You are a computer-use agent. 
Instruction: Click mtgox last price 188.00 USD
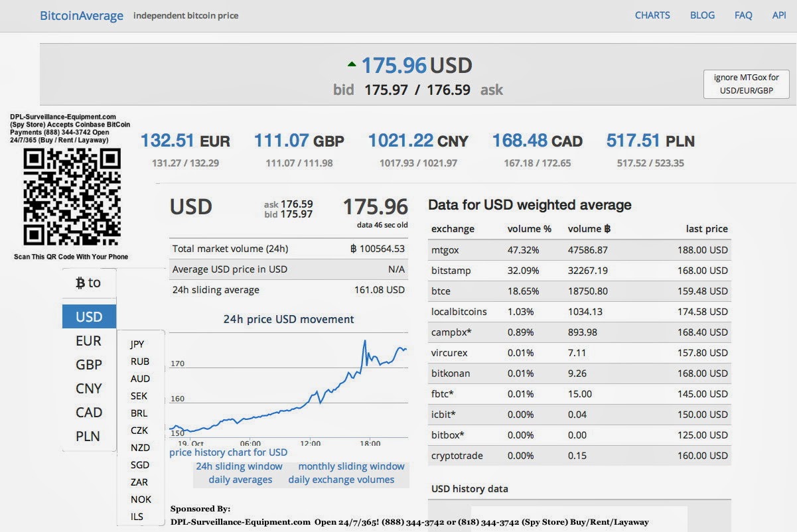tap(703, 250)
